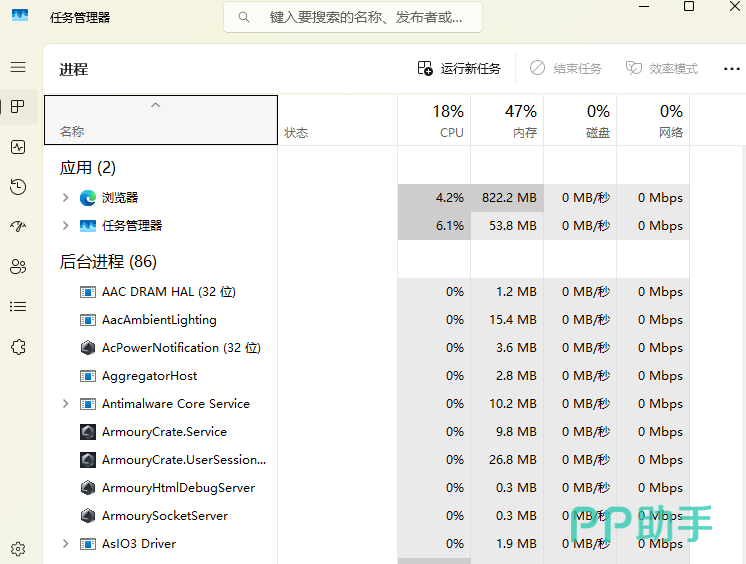Screen dimensions: 746x564
Task: Open the hamburger navigation menu
Action: pyautogui.click(x=18, y=67)
